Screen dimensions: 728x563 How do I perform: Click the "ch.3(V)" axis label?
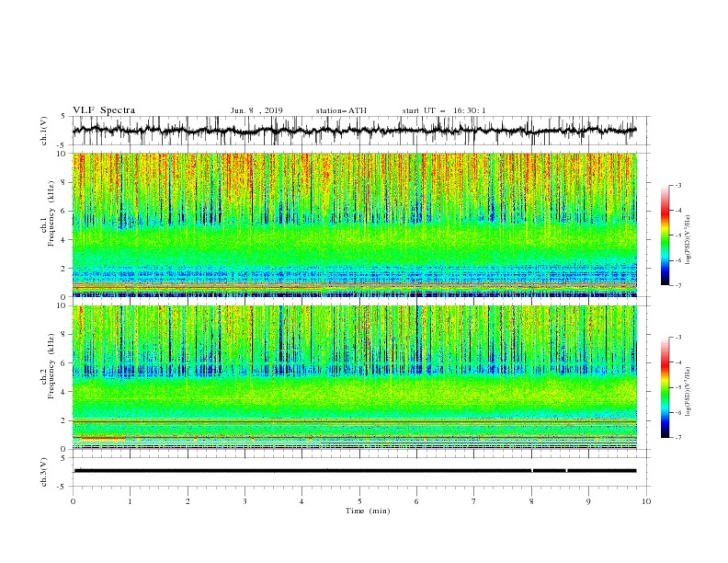coord(44,472)
